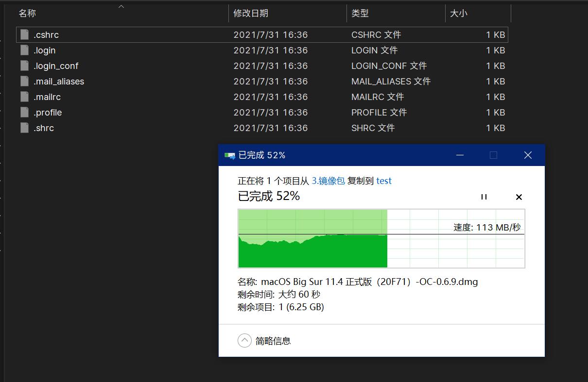
Task: Collapse the 简略信息 details section
Action: [244, 340]
